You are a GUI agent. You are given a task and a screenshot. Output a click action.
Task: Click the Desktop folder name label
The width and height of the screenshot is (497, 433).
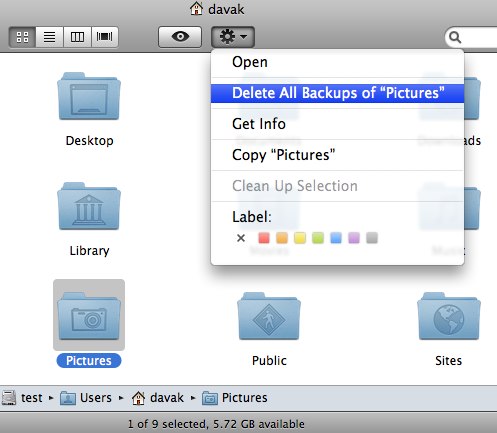pos(89,141)
